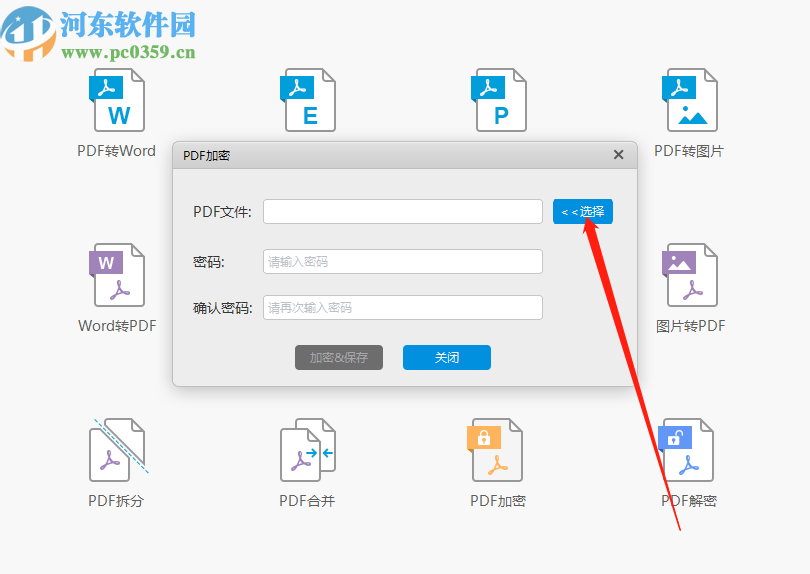Open the Word转PDF converter icon

point(117,275)
